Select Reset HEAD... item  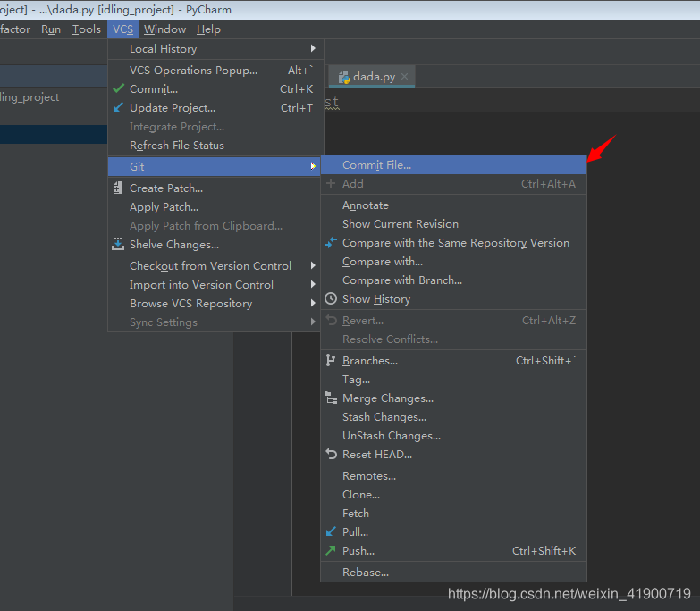(453, 454)
